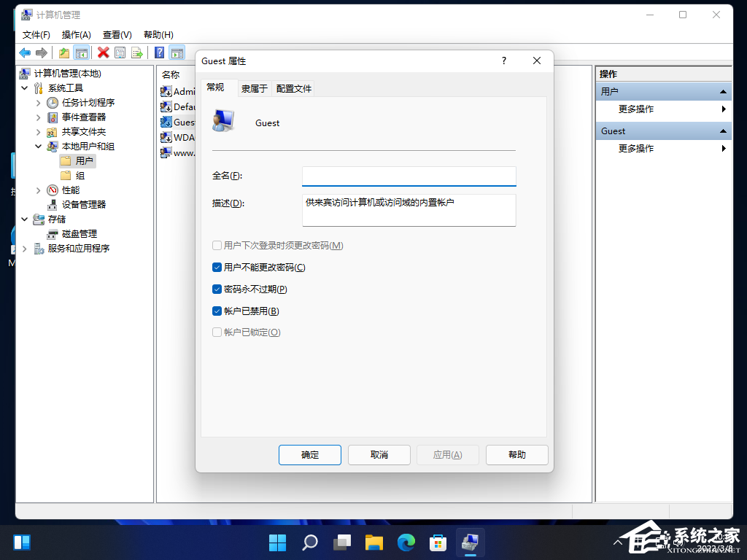Click the Back navigation arrow in toolbar

24,52
